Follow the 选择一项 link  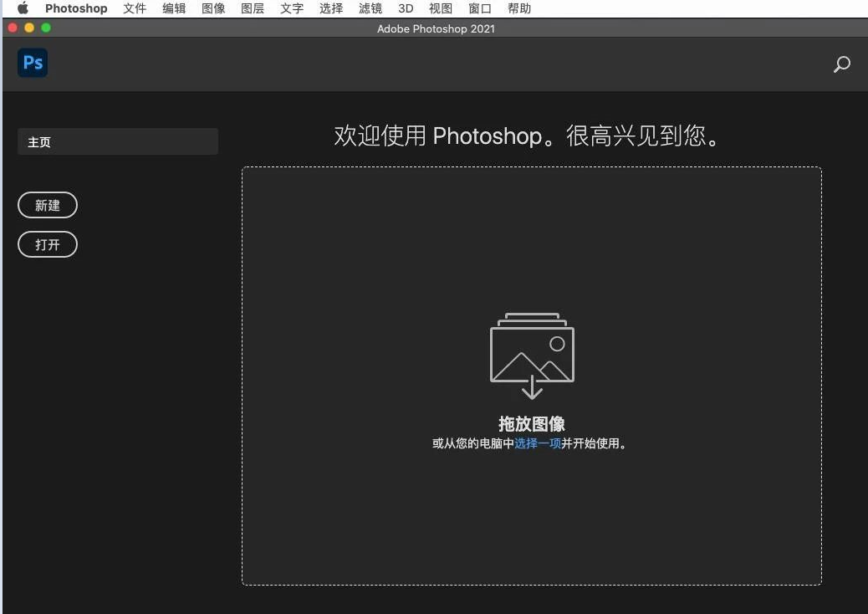(x=538, y=443)
